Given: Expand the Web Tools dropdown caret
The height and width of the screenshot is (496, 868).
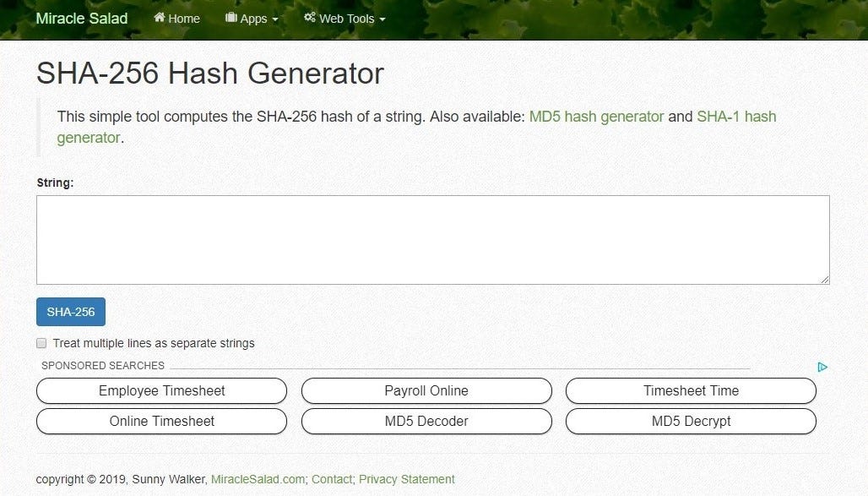Looking at the screenshot, I should click(382, 19).
